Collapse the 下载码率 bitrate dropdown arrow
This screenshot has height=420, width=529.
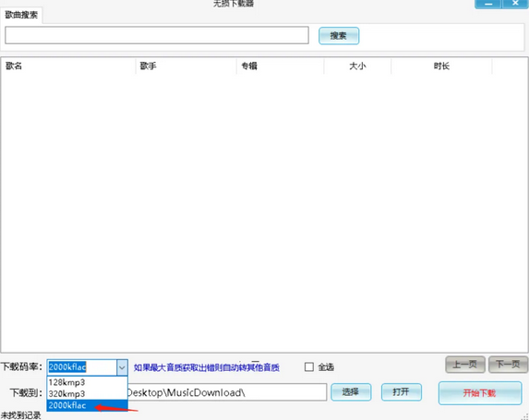pyautogui.click(x=122, y=367)
